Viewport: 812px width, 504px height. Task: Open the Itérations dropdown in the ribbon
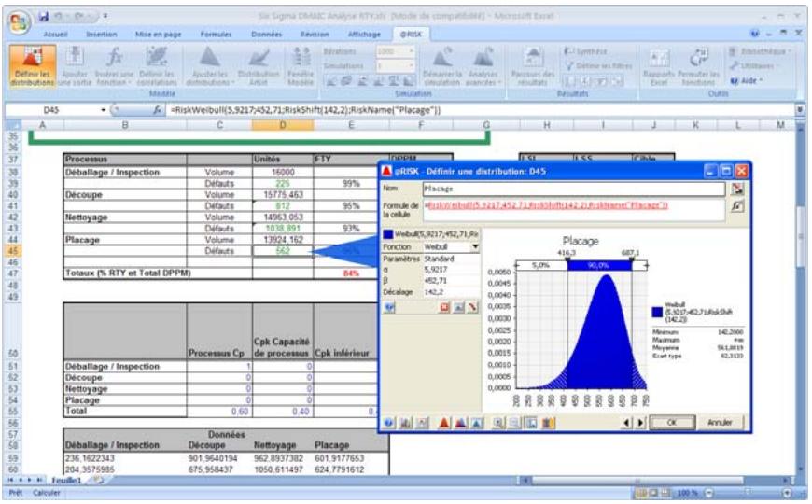412,51
